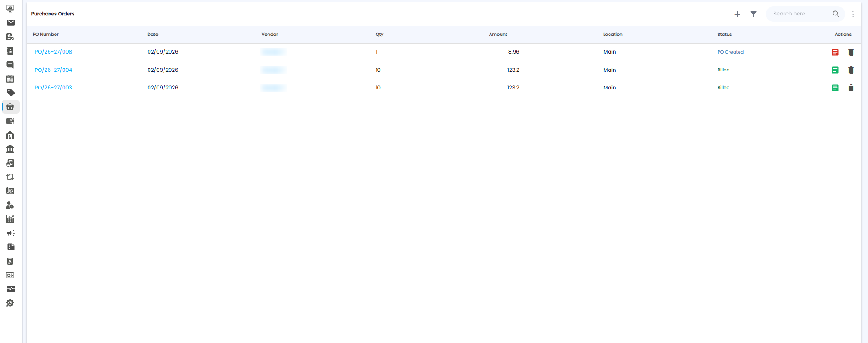The image size is (868, 343).
Task: Open the three-dot more options menu
Action: pyautogui.click(x=853, y=14)
